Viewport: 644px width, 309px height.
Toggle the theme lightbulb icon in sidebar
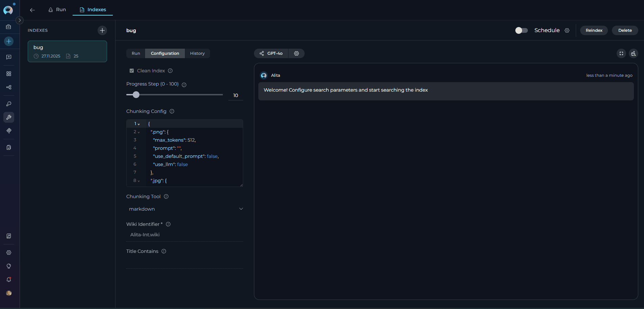point(9,266)
